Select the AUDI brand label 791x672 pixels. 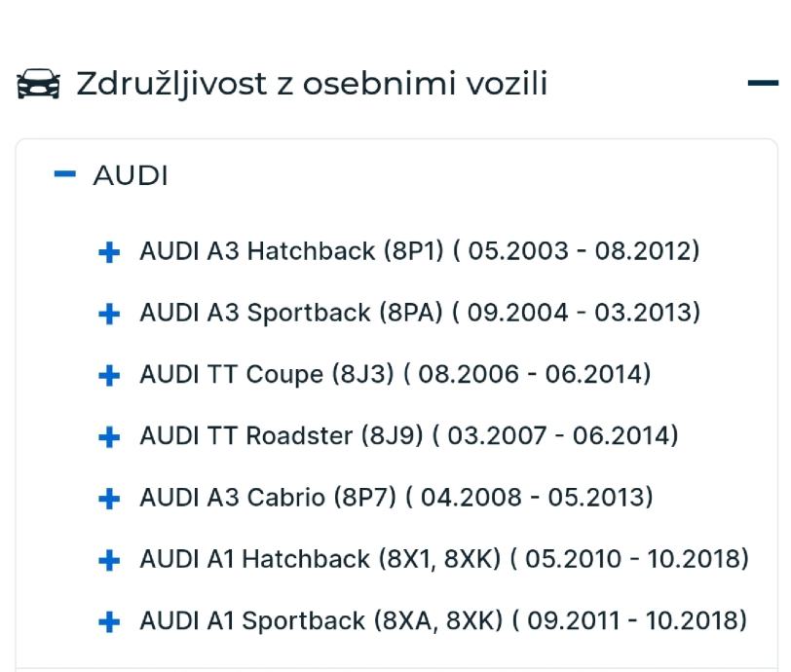pos(130,176)
